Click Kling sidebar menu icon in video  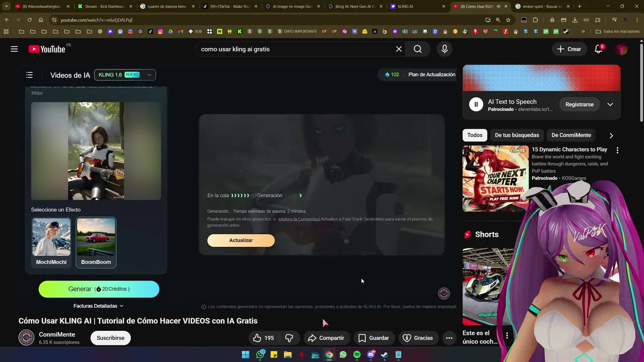pos(29,75)
